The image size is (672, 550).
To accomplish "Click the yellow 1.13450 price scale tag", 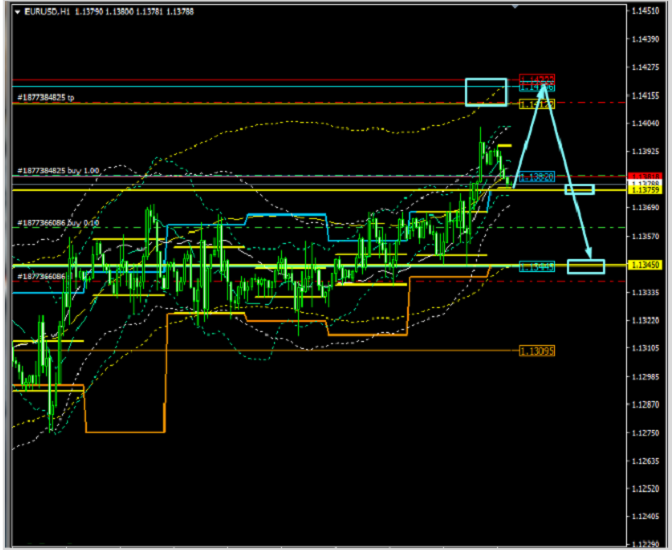I will click(x=643, y=265).
